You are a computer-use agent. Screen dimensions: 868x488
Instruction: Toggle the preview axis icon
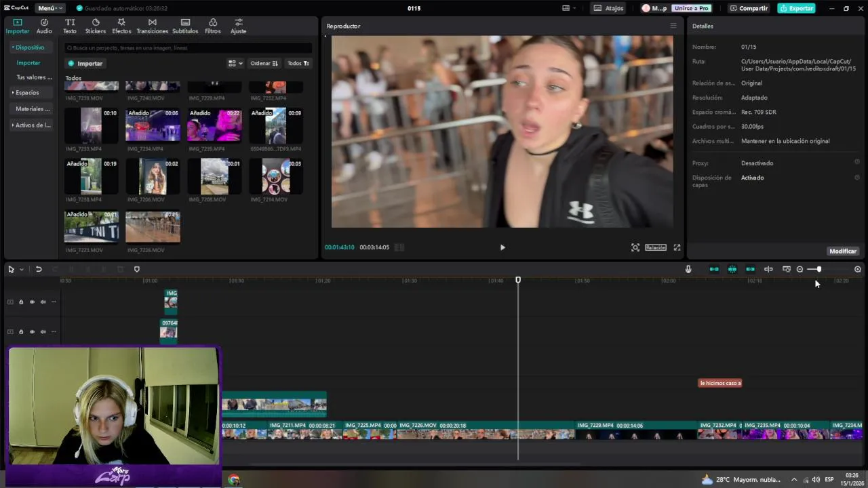click(x=768, y=269)
